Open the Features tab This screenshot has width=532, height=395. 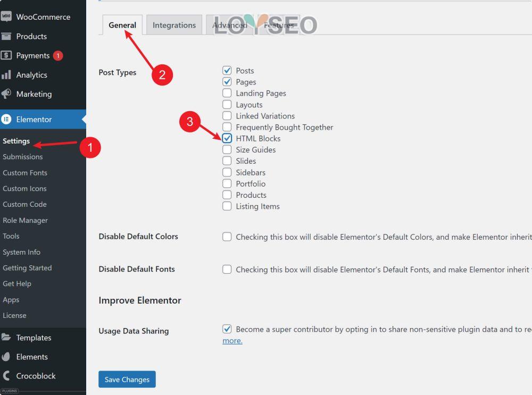point(279,25)
